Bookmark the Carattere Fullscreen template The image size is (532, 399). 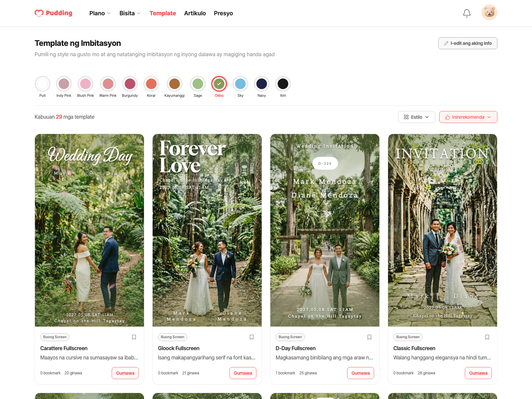click(x=134, y=337)
